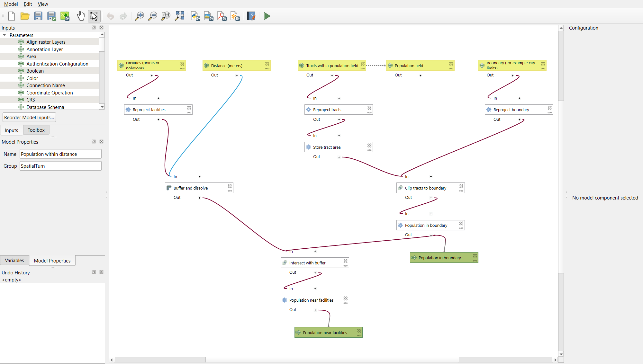
Task: Edit the model help
Action: pos(251,16)
